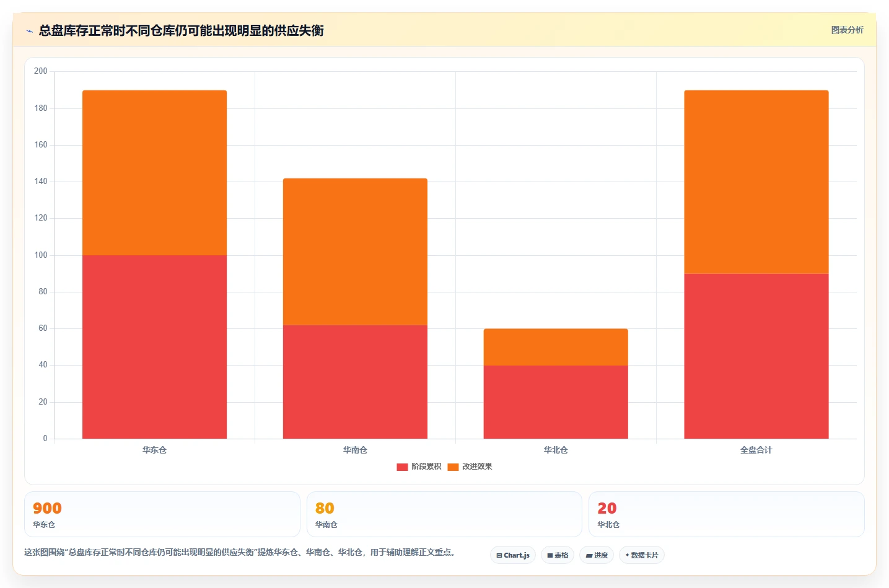Screen dimensions: 889x588
Task: Click the y-axis value 0
Action: click(45, 439)
